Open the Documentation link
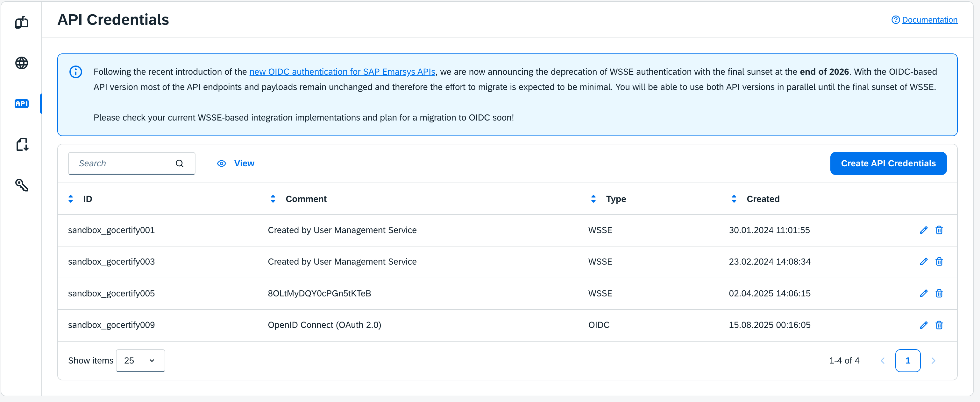 tap(929, 20)
